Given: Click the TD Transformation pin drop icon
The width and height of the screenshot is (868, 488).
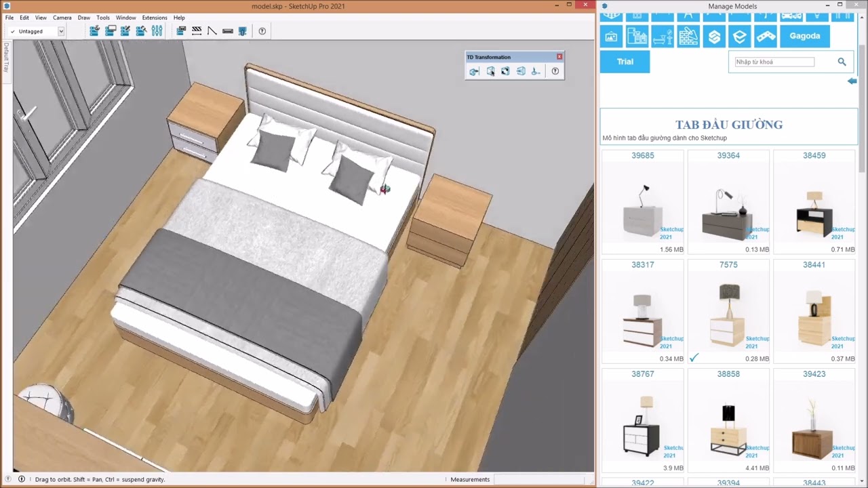Looking at the screenshot, I should click(536, 71).
